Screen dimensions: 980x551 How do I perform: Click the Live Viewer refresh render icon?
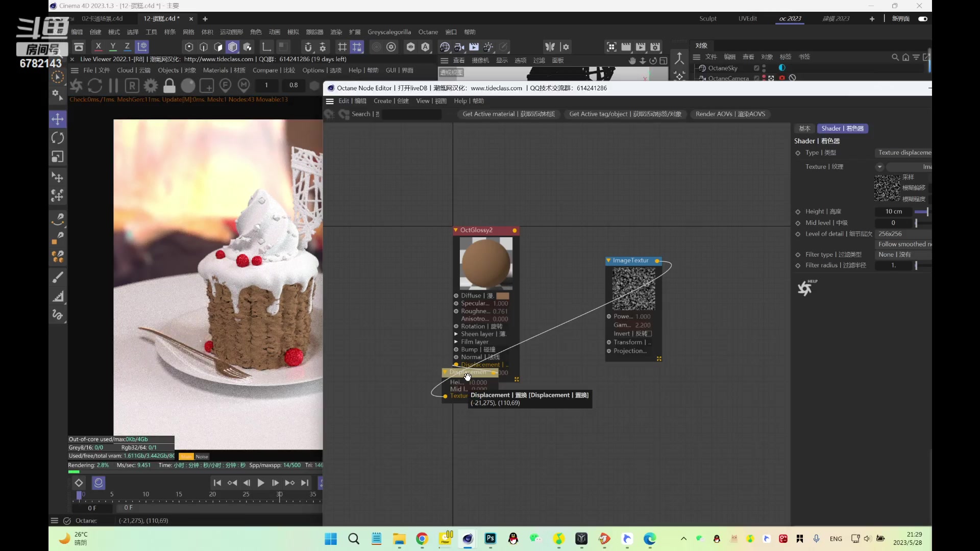pyautogui.click(x=95, y=85)
